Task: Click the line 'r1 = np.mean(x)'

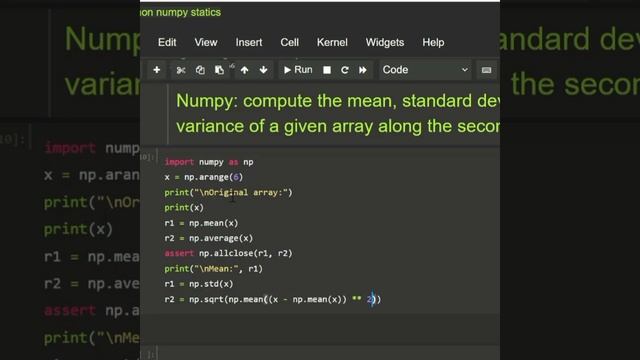Action: (201, 223)
